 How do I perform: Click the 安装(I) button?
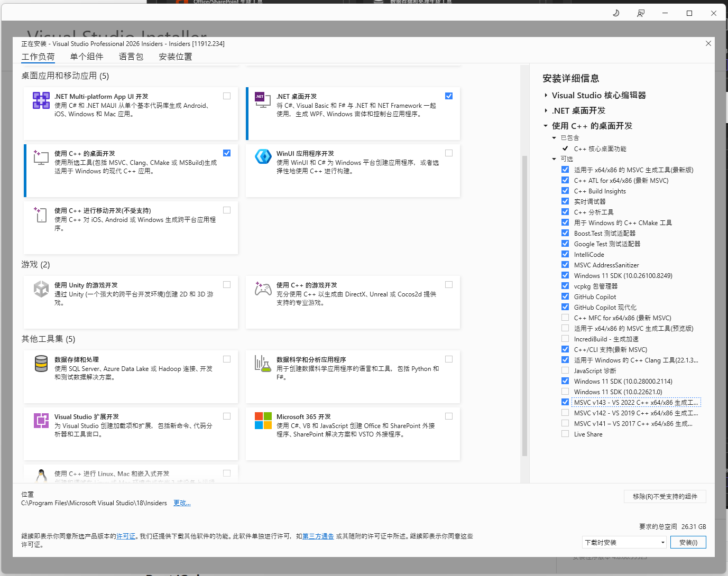tap(688, 543)
